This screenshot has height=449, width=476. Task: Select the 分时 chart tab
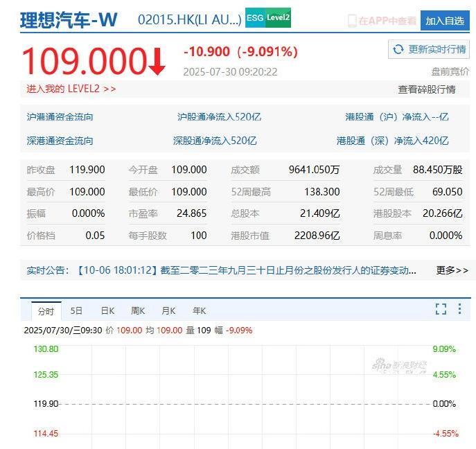pos(46,311)
